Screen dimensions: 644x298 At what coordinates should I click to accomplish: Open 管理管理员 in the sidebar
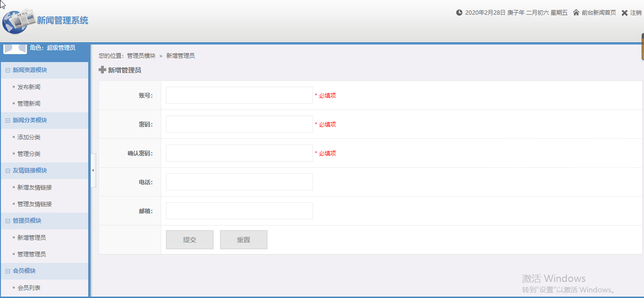click(32, 254)
